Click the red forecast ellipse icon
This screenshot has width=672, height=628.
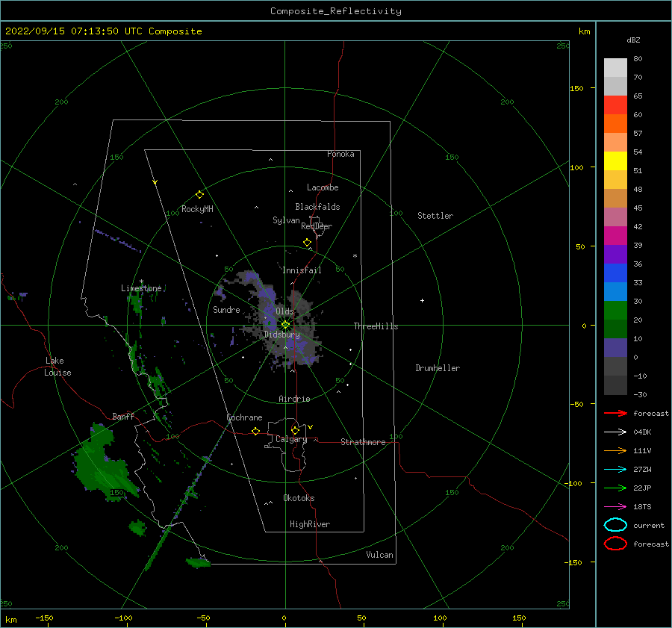(615, 544)
